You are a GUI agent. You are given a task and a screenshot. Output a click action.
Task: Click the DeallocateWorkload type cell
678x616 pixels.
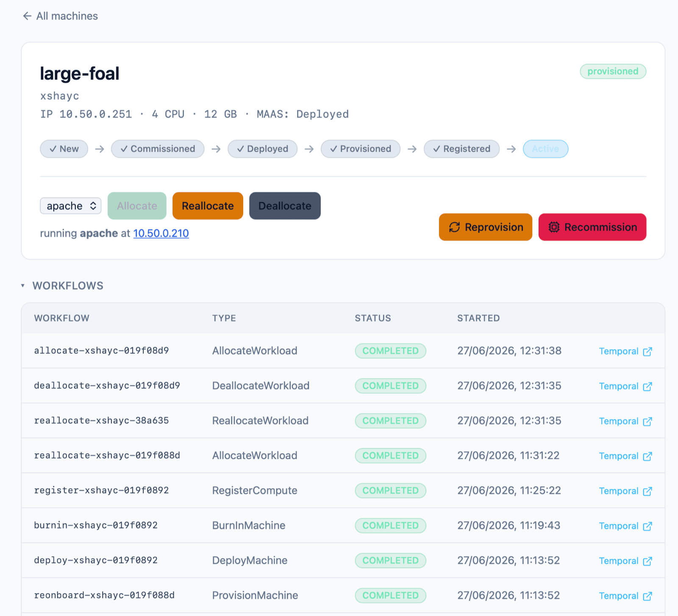[261, 386]
